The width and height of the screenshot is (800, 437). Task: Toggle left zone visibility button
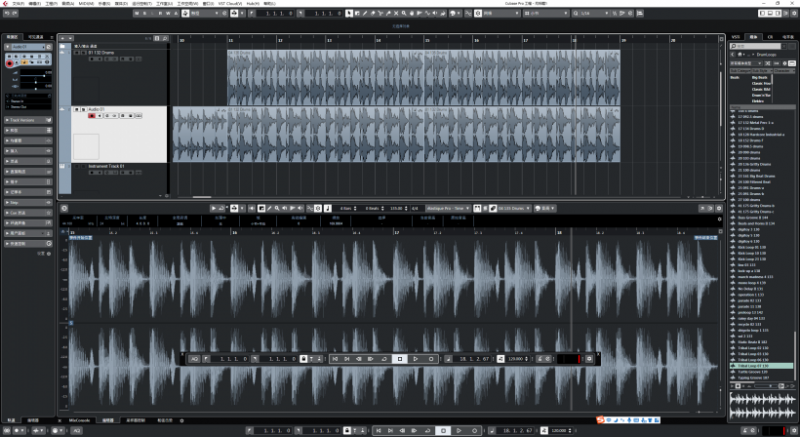[762, 13]
